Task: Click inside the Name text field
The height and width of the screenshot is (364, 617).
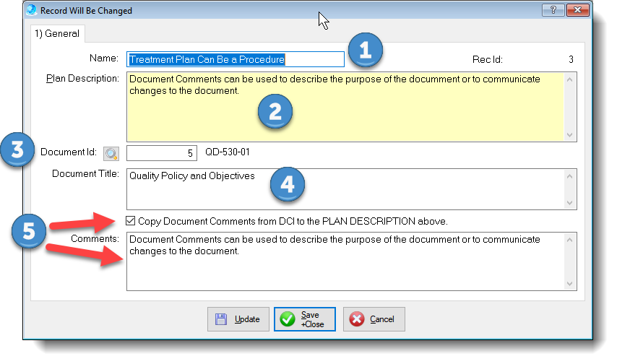Action: (235, 59)
